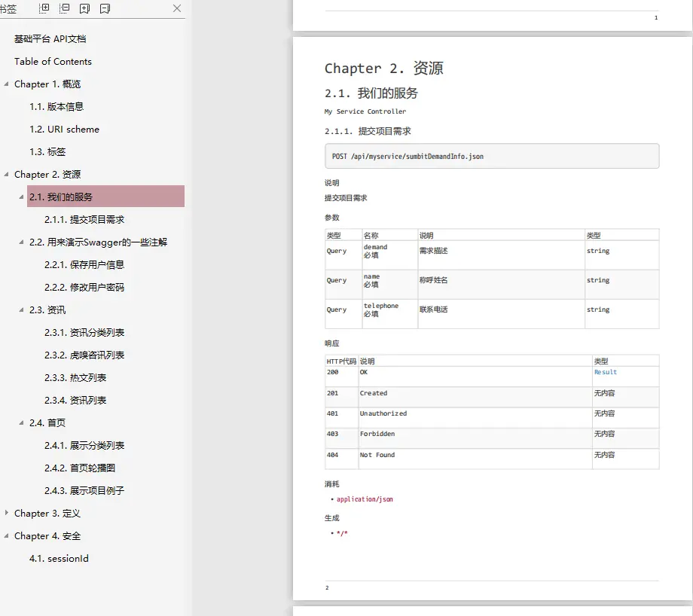Select the Chapter 2. 资源 bookmark label
This screenshot has width=693, height=616.
click(47, 174)
